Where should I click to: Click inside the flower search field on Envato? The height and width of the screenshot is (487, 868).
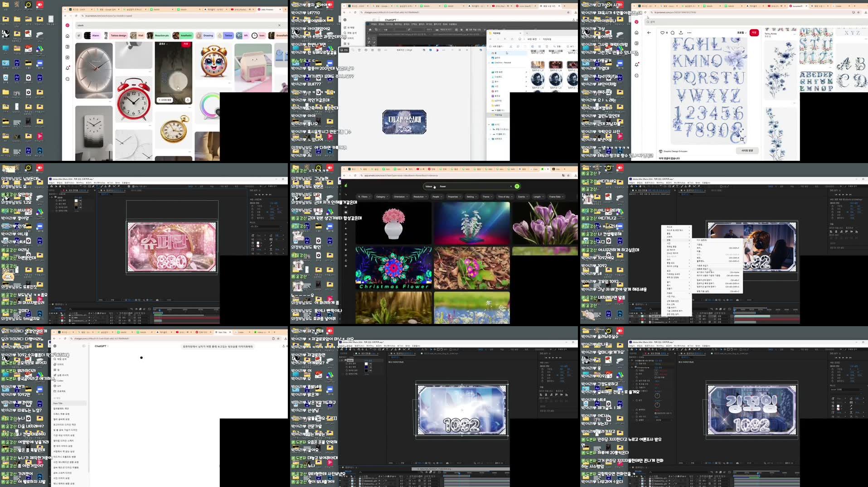453,186
